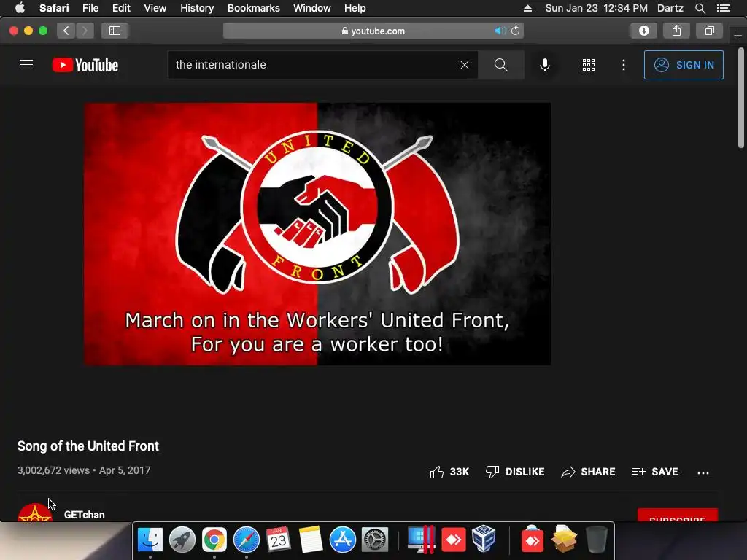Screen dimensions: 747x560
Task: Go back with Safari's back arrow
Action: (x=66, y=31)
